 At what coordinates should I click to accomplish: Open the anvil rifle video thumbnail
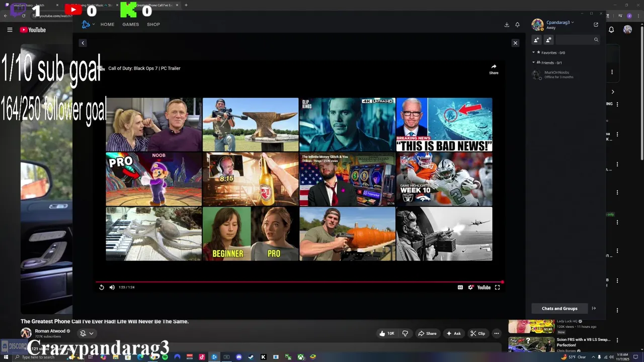[250, 124]
